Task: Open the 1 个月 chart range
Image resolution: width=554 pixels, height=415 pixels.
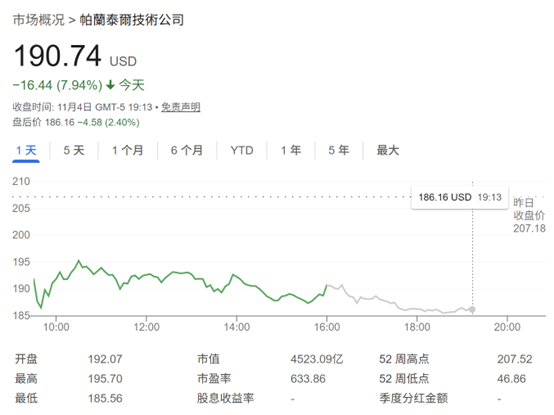Action: tap(128, 150)
